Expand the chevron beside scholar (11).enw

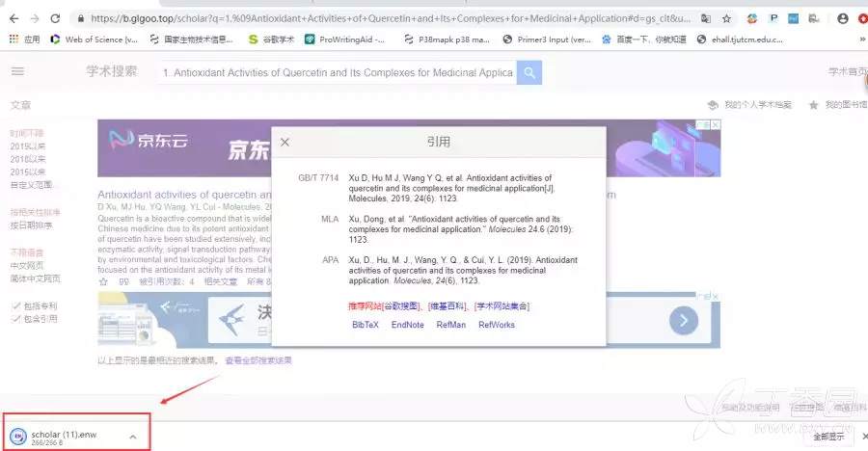pyautogui.click(x=133, y=437)
